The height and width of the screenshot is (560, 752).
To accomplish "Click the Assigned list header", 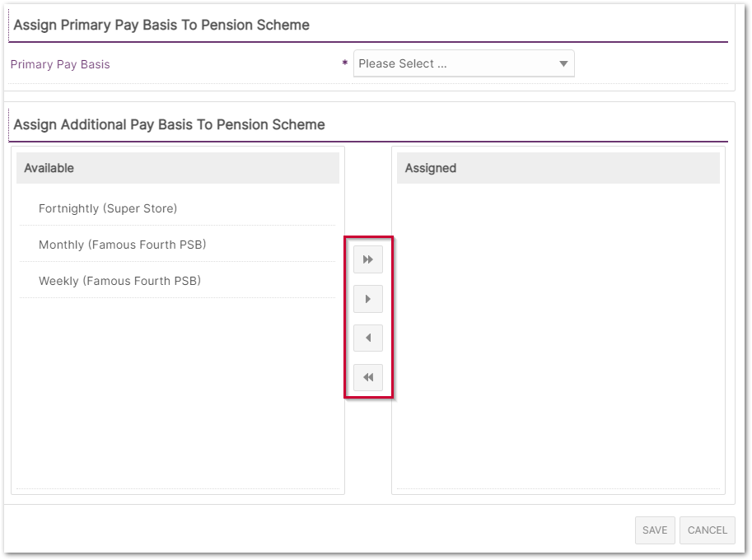I will (x=558, y=168).
